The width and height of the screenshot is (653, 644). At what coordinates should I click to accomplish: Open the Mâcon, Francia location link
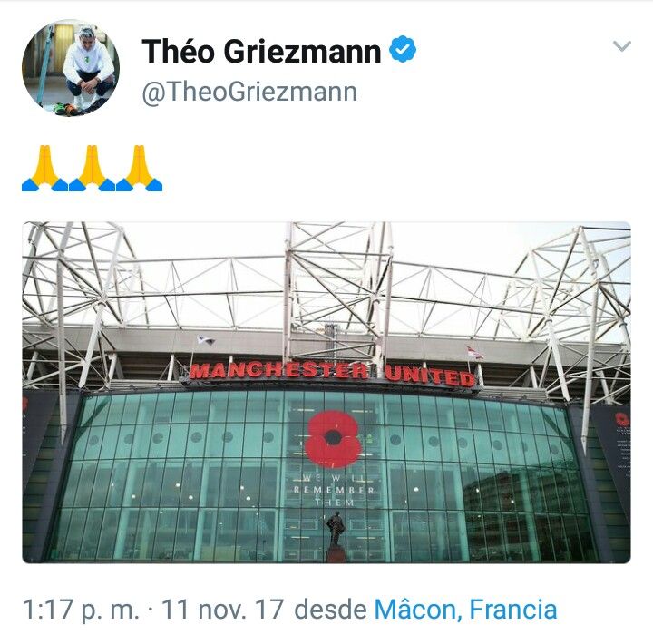465,609
